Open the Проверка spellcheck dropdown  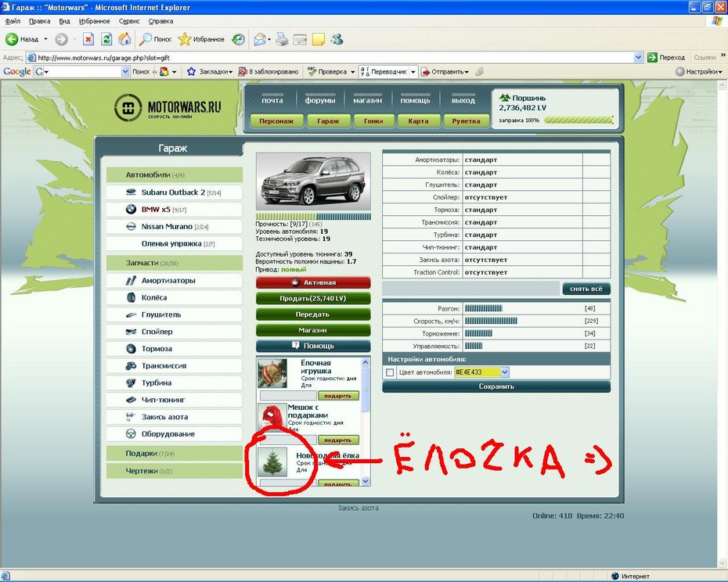[353, 72]
